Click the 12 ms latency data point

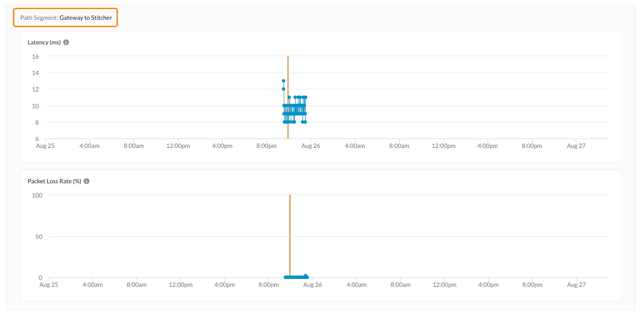tap(284, 89)
